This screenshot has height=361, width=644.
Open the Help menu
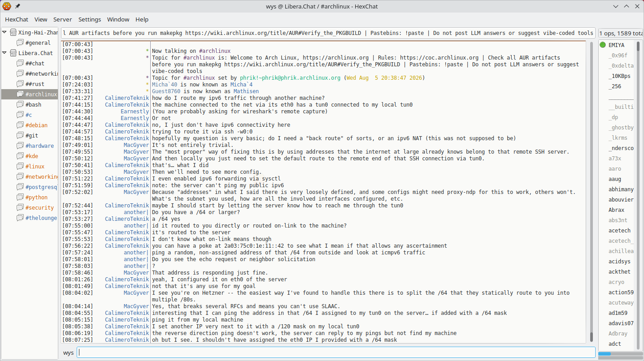pos(142,20)
